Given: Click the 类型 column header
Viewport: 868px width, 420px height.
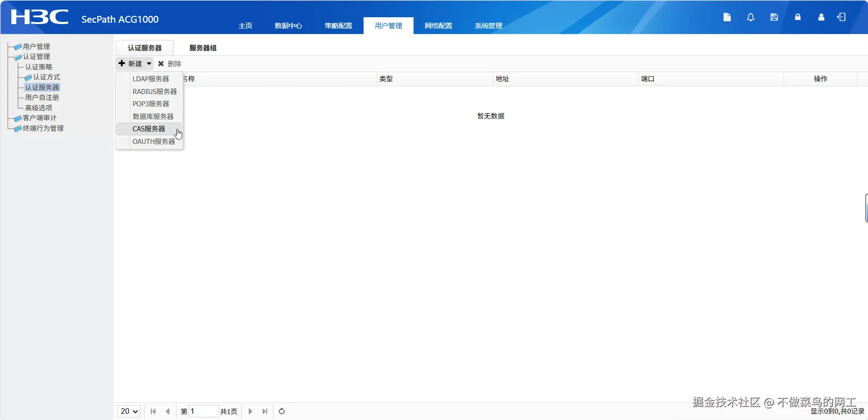Looking at the screenshot, I should click(435, 79).
